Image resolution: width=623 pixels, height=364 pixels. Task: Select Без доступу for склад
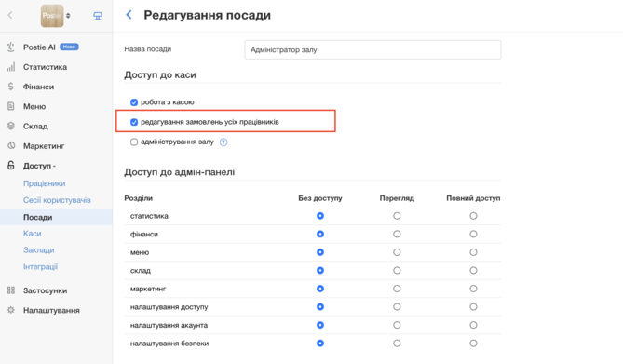[x=320, y=271]
